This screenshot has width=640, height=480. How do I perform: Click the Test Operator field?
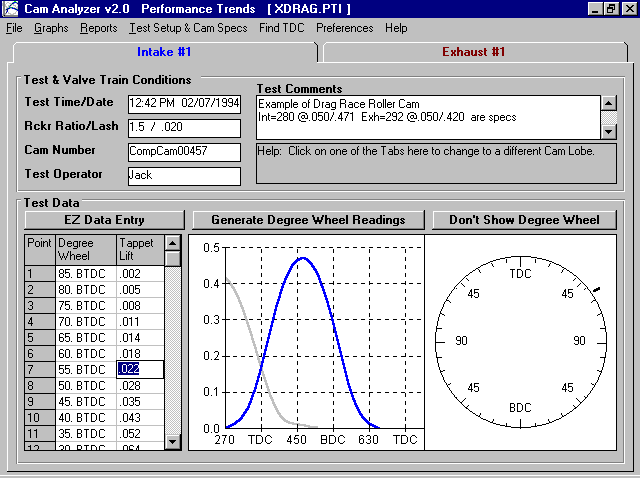[184, 176]
